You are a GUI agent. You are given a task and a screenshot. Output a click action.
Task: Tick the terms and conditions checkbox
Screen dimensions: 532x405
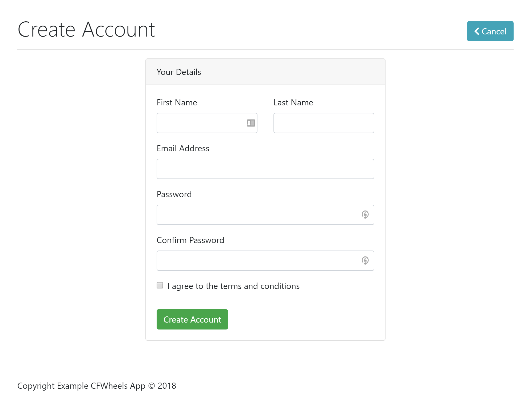tap(160, 285)
